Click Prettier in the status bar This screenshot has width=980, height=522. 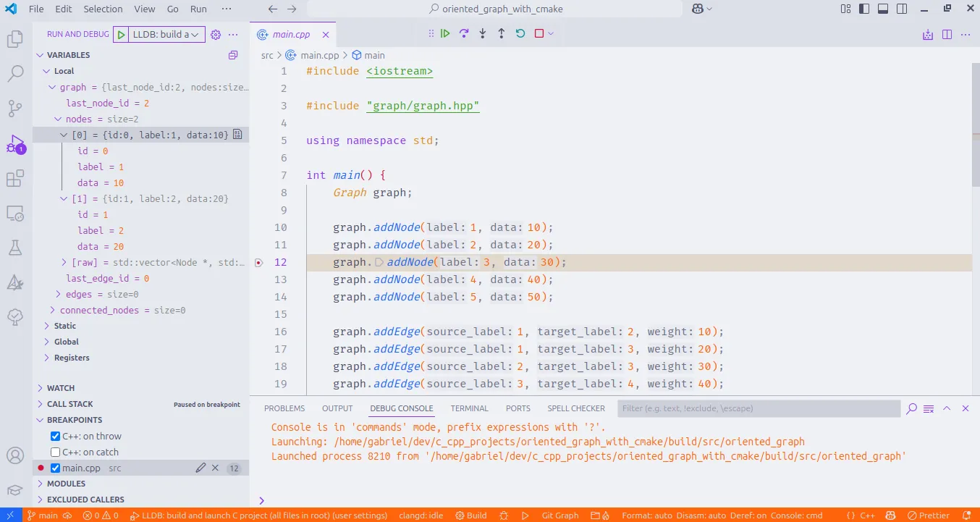pyautogui.click(x=929, y=515)
